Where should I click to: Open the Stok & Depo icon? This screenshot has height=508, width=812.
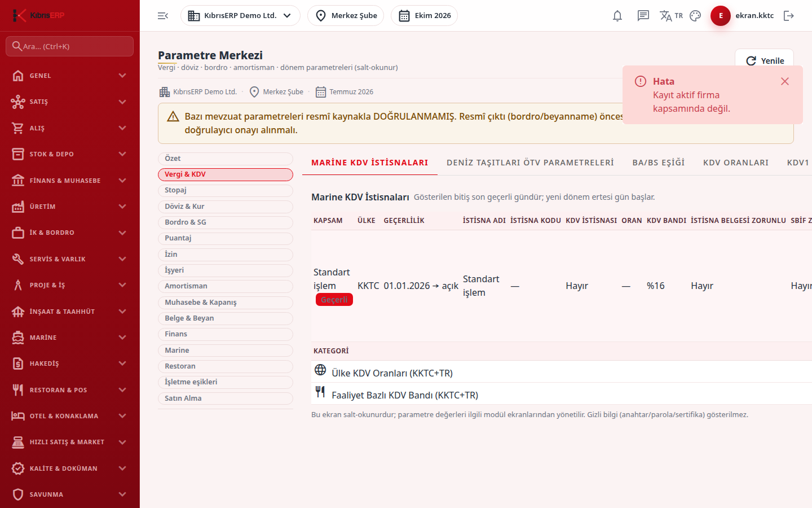[18, 154]
